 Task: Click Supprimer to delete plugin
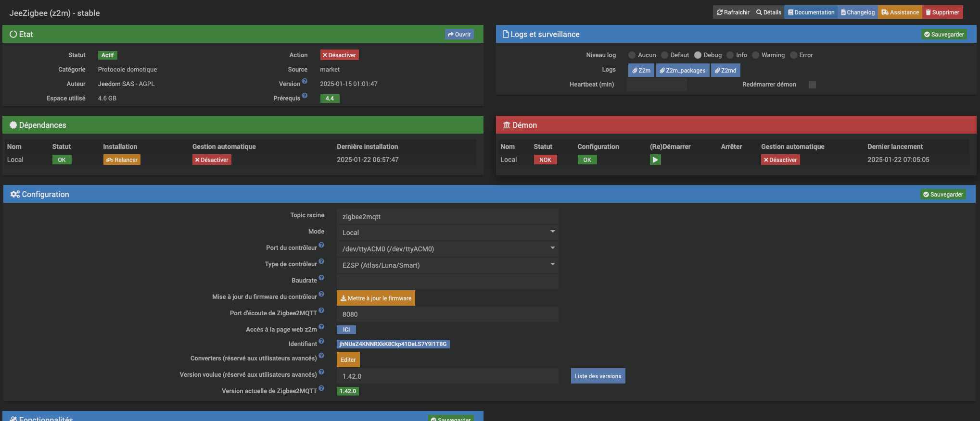coord(942,12)
